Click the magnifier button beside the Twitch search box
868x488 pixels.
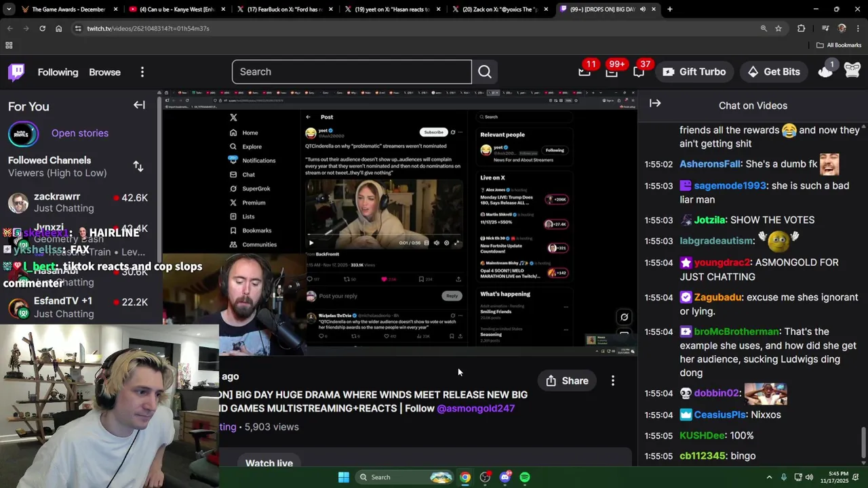click(485, 72)
